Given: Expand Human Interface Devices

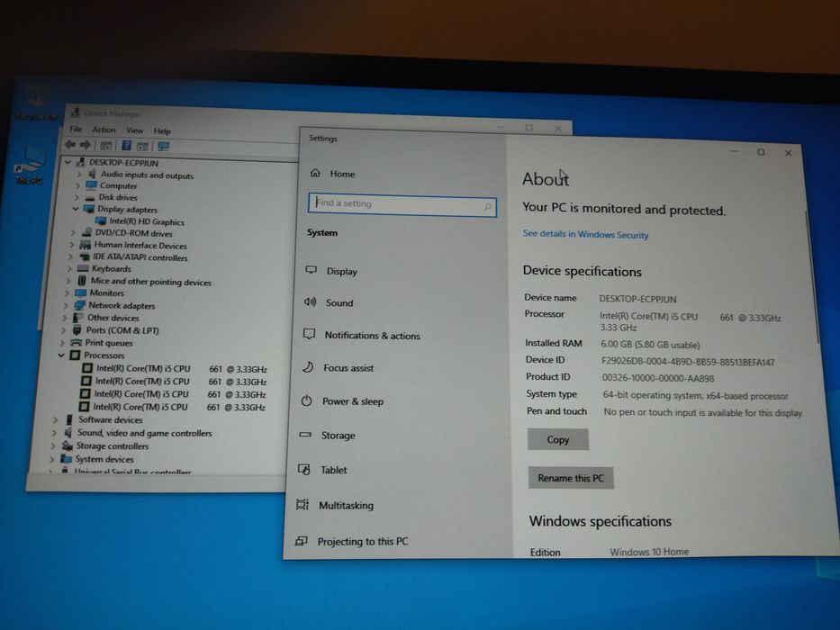Looking at the screenshot, I should pyautogui.click(x=72, y=244).
